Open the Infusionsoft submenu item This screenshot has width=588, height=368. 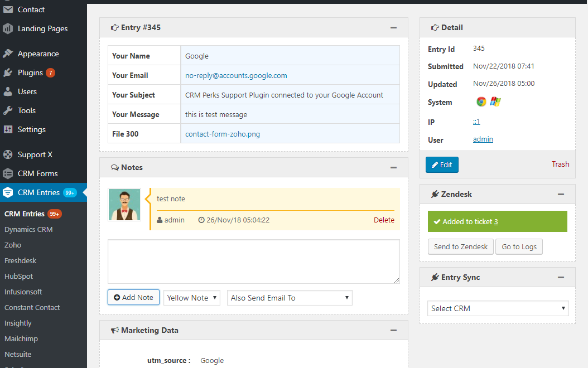pyautogui.click(x=23, y=292)
